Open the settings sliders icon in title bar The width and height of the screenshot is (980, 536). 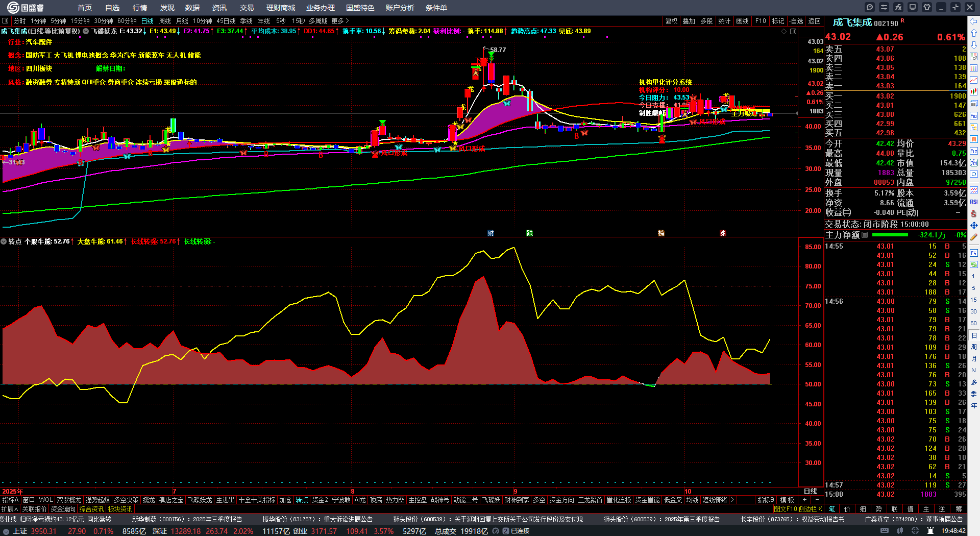coord(884,7)
